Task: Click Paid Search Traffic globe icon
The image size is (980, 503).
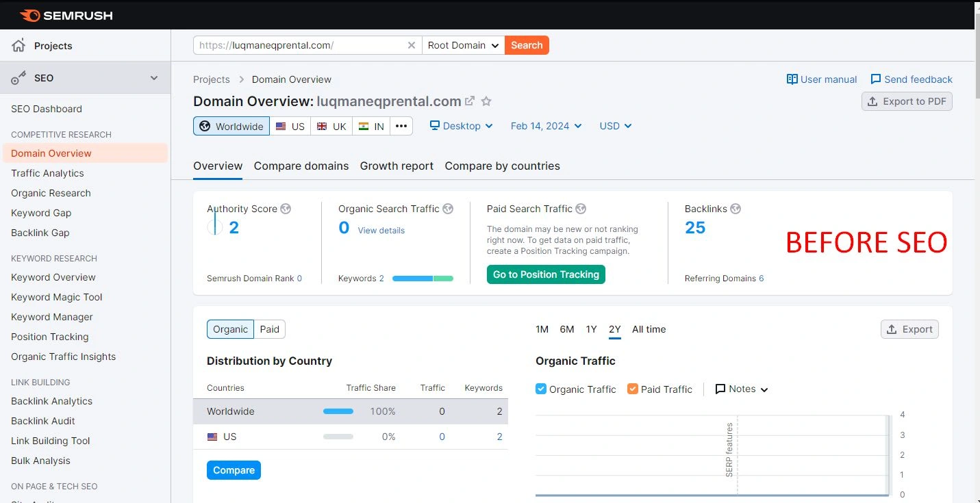Action: 581,209
